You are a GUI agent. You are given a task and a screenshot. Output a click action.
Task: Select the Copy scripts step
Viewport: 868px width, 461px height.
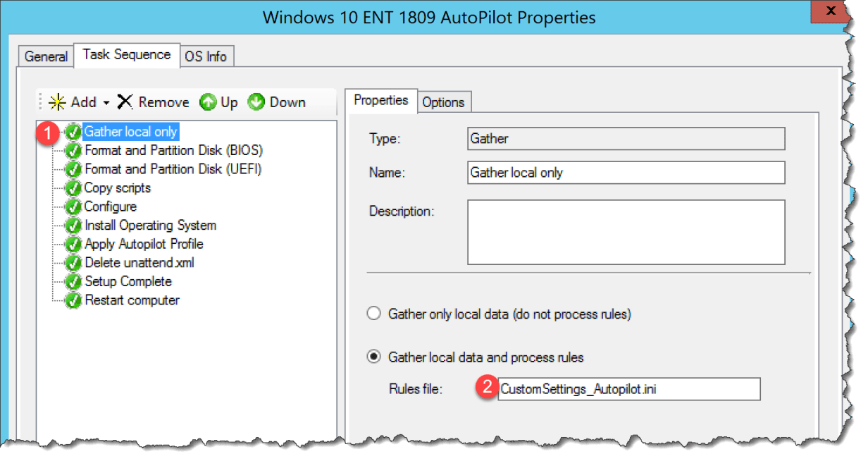tap(118, 188)
